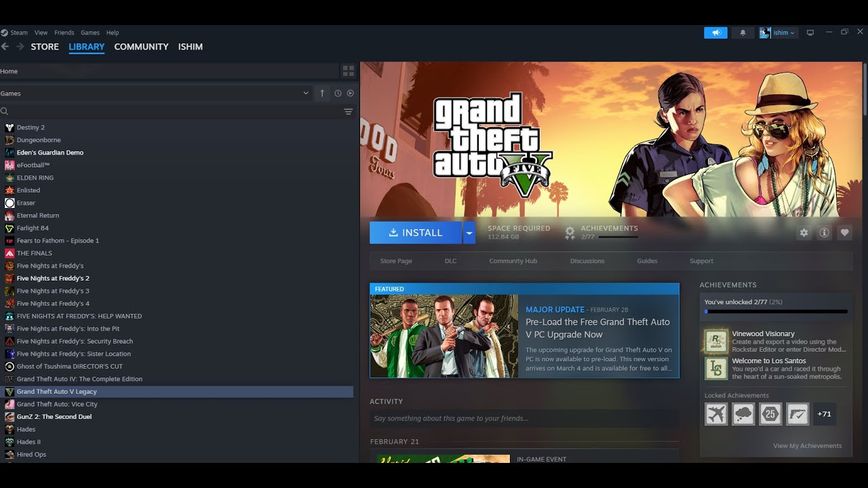Screen dimensions: 868x488
Task: Toggle the library grid view icon
Action: (x=349, y=71)
